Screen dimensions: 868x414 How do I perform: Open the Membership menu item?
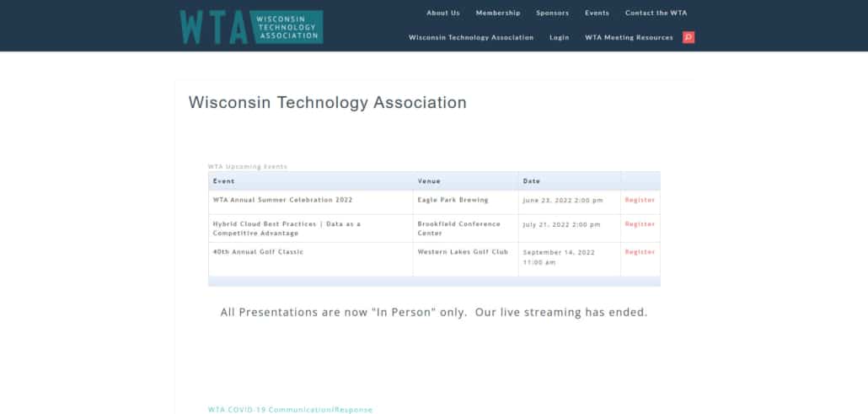pos(497,13)
